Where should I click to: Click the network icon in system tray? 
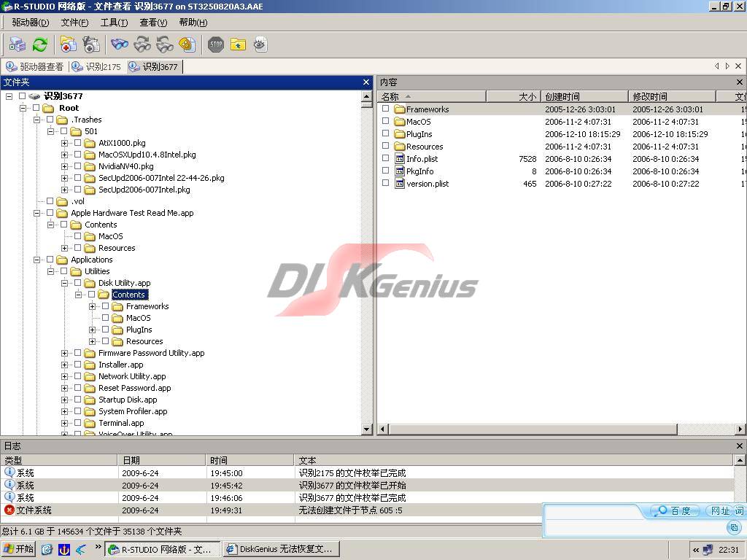[x=708, y=550]
